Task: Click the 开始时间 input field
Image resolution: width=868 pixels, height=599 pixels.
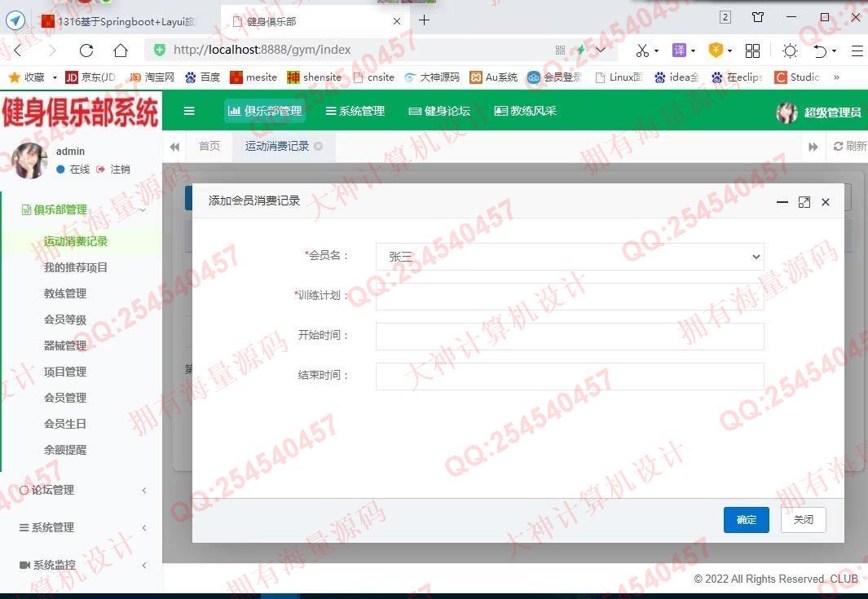Action: pos(570,336)
